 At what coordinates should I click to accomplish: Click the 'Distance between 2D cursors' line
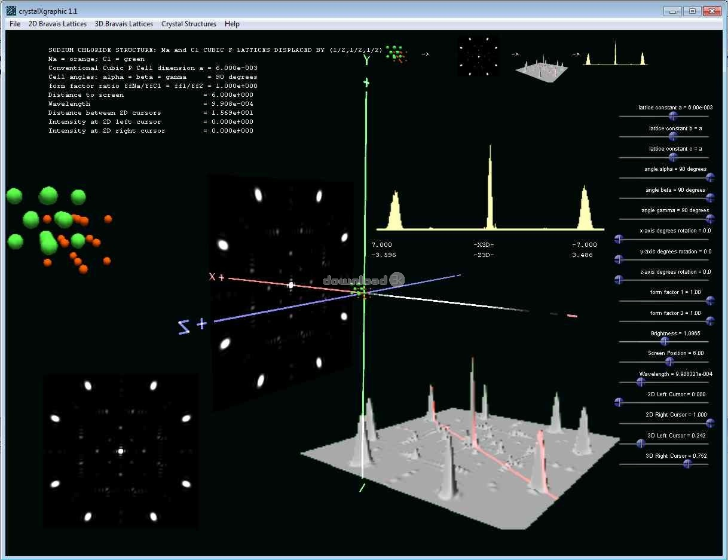pos(151,113)
